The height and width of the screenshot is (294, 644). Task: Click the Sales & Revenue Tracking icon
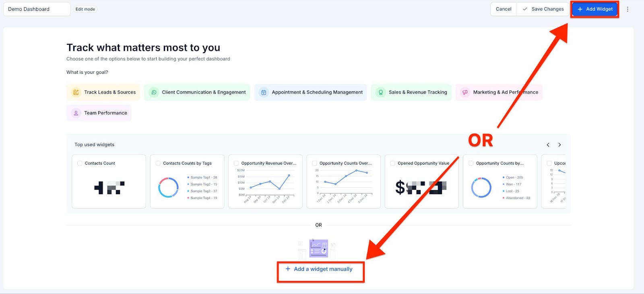tap(380, 92)
